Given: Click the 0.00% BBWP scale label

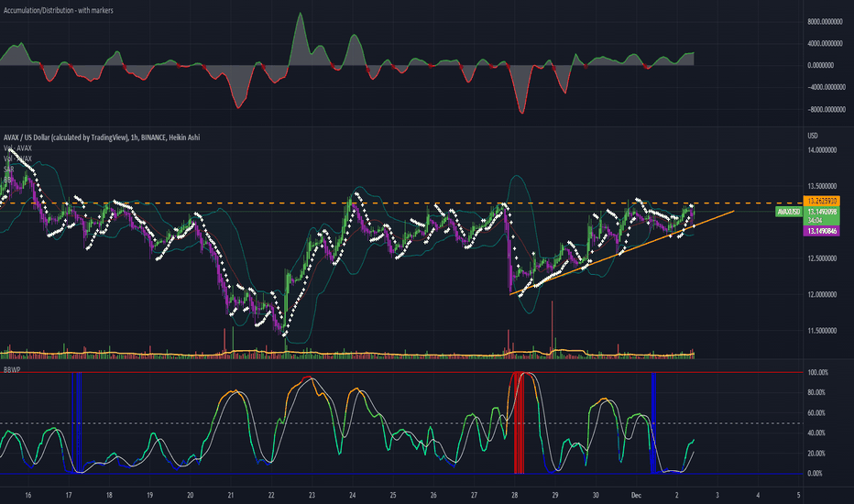Looking at the screenshot, I should (x=815, y=474).
